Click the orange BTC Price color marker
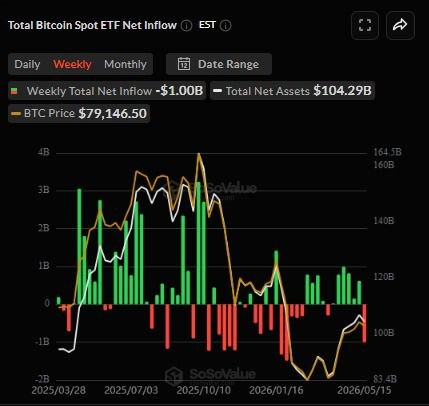The image size is (429, 406). (16, 114)
